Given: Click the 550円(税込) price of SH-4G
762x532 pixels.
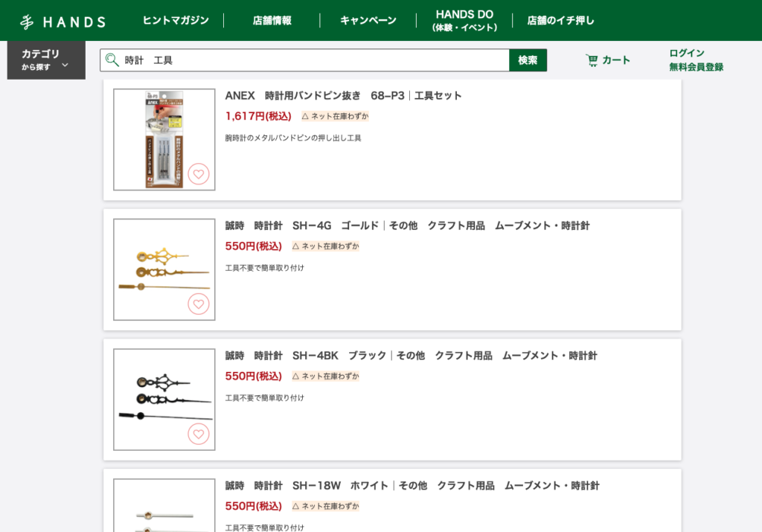Looking at the screenshot, I should tap(253, 246).
